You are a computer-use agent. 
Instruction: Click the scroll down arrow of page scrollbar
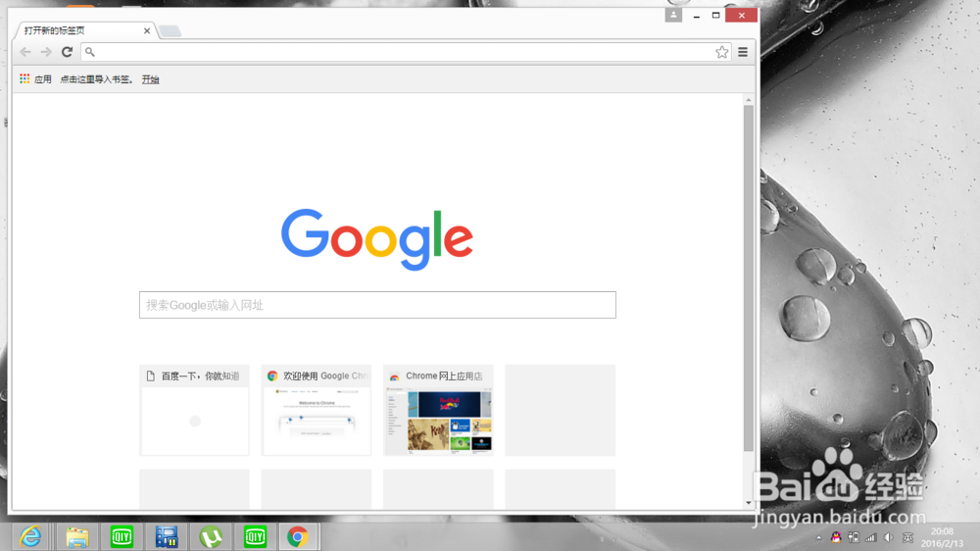tap(748, 503)
